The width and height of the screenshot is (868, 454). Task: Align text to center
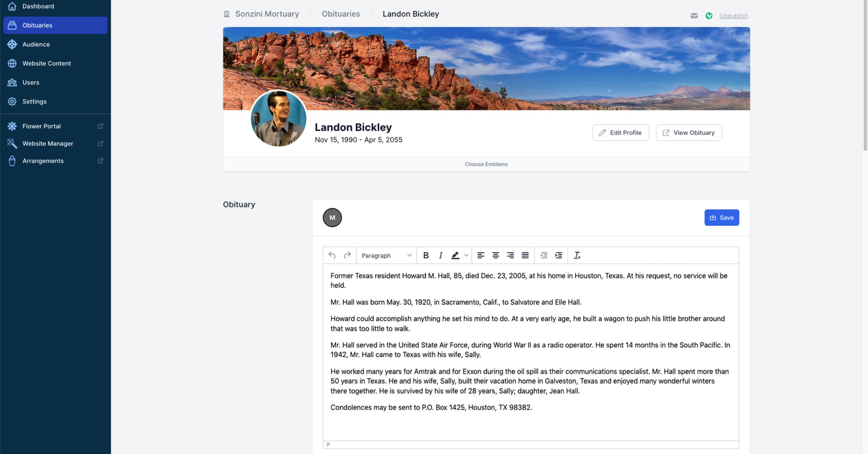pyautogui.click(x=495, y=256)
